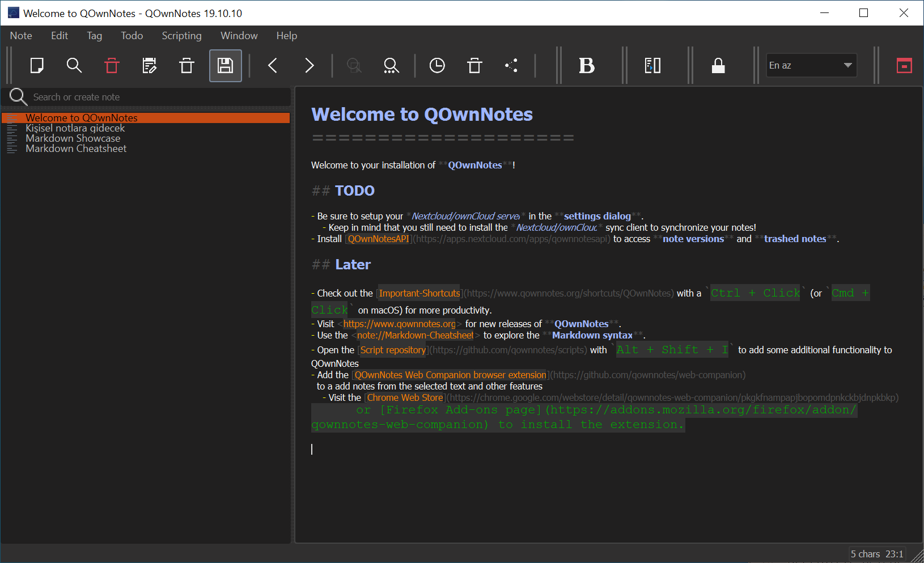This screenshot has width=924, height=563.
Task: Select the 'Welcome to QOwnNotes' note
Action: (146, 118)
